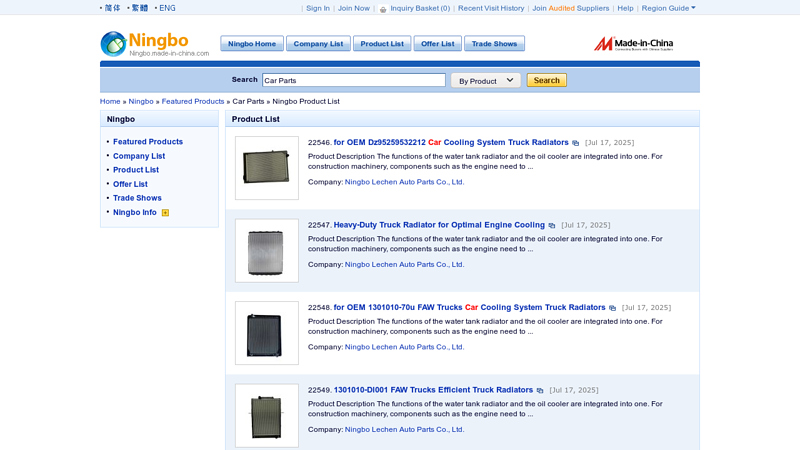Screen dimensions: 800x450
Task: Expand the Region Guide menu
Action: pos(668,8)
